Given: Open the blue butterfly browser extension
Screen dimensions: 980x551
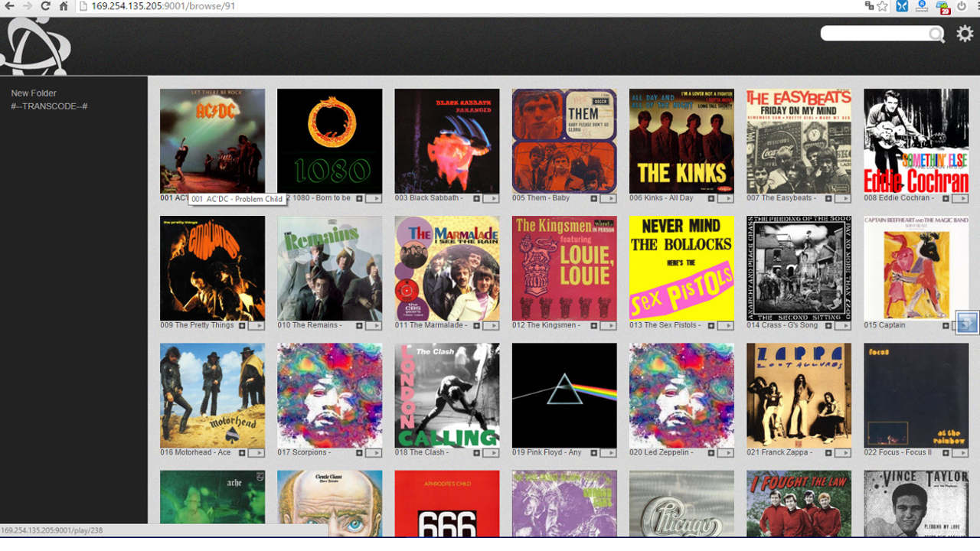Looking at the screenshot, I should (x=903, y=6).
